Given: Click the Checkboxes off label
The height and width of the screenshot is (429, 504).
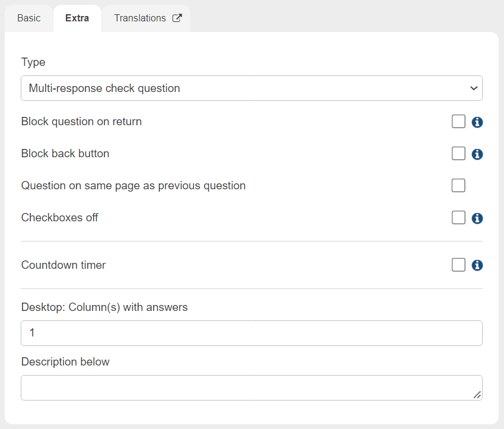Looking at the screenshot, I should coord(59,218).
